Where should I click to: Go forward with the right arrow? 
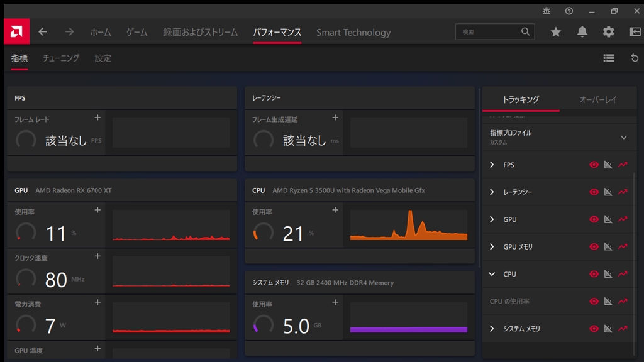click(69, 32)
